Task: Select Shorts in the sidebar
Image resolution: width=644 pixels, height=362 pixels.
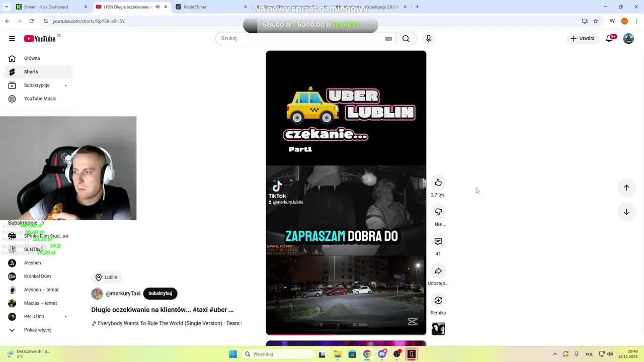Action: [x=38, y=72]
